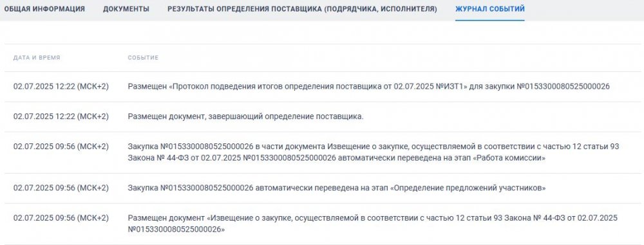Screen dimensions: 644x245
Task: Click purchase number in the first event row
Action: (563, 87)
